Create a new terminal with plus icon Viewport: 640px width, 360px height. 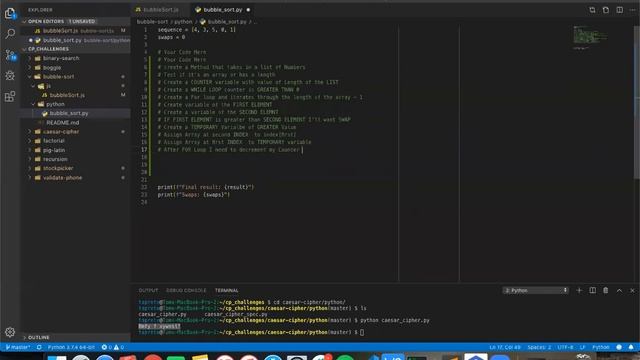point(579,290)
